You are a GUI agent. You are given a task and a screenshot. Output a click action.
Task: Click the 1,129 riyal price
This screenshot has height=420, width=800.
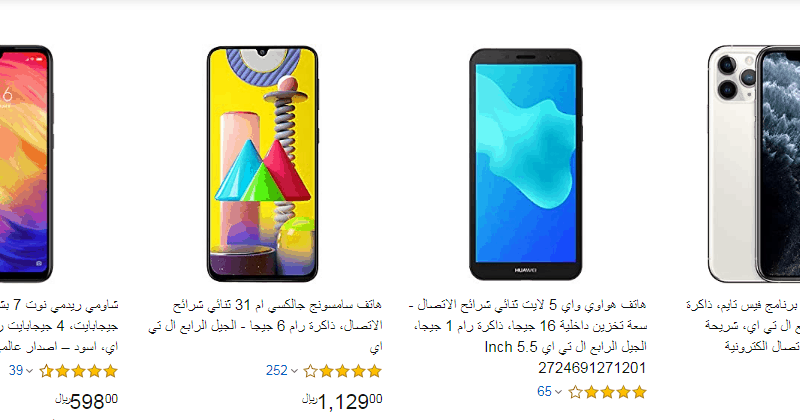point(342,402)
